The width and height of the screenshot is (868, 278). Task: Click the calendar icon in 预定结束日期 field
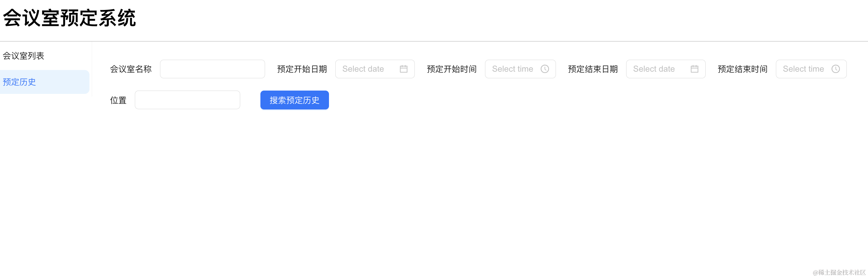click(x=694, y=69)
